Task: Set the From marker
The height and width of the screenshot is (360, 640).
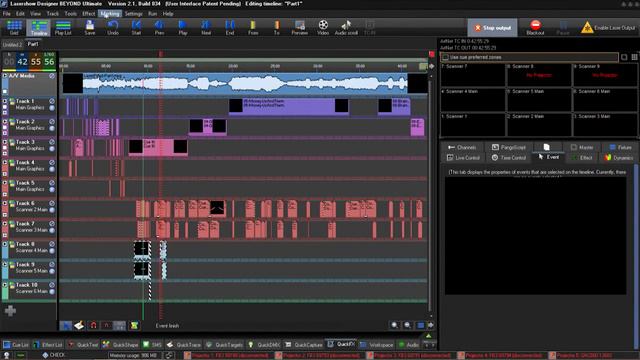Action: point(253,28)
